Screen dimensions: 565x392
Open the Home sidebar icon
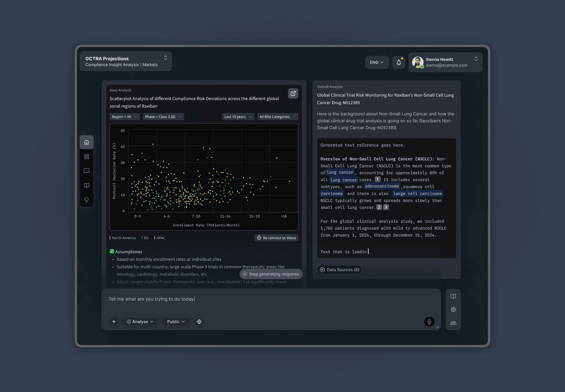(87, 142)
